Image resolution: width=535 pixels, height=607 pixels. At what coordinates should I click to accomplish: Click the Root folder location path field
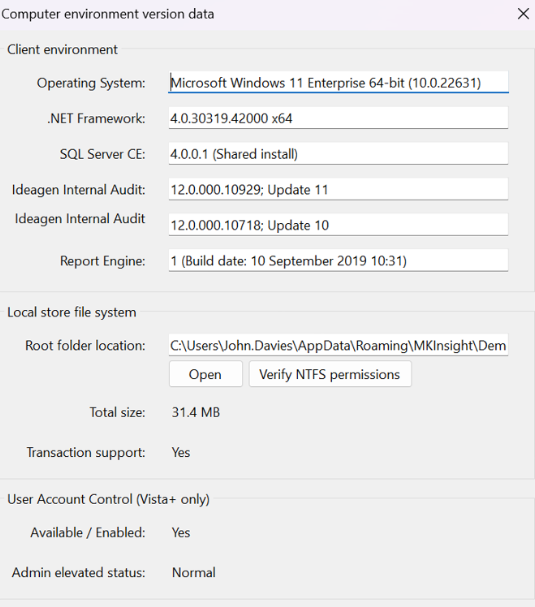pos(338,345)
